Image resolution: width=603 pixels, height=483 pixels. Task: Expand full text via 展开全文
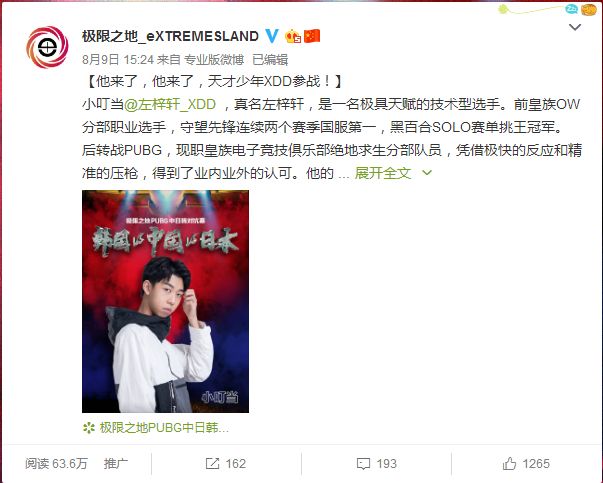click(x=383, y=173)
